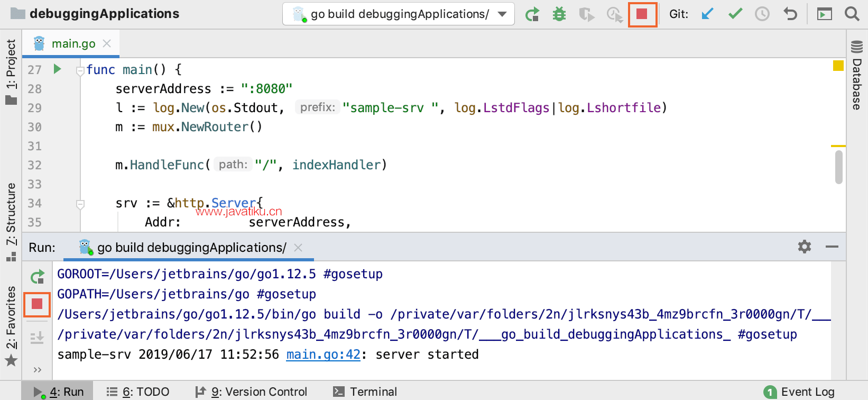The height and width of the screenshot is (400, 868).
Task: Open Run panel settings gear
Action: pos(805,247)
